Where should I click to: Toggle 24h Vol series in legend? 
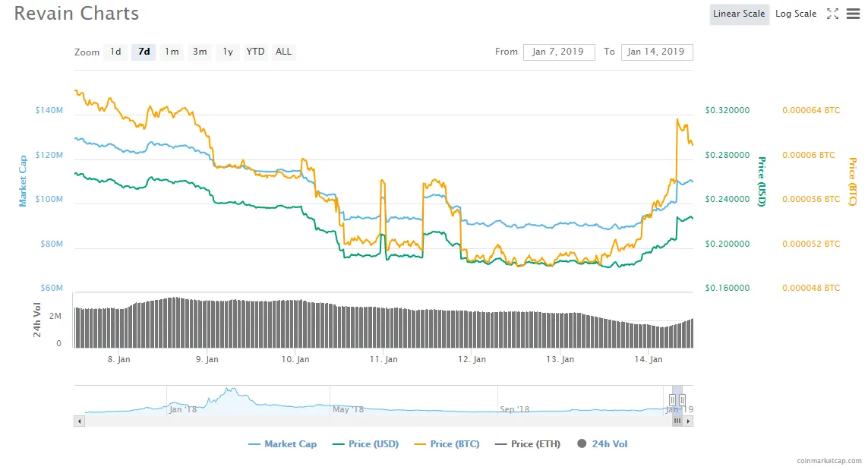pyautogui.click(x=602, y=444)
